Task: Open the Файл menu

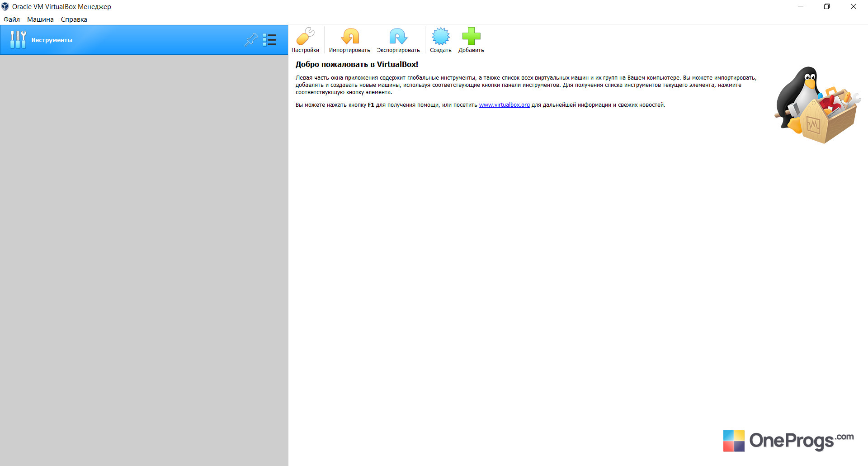Action: point(12,19)
